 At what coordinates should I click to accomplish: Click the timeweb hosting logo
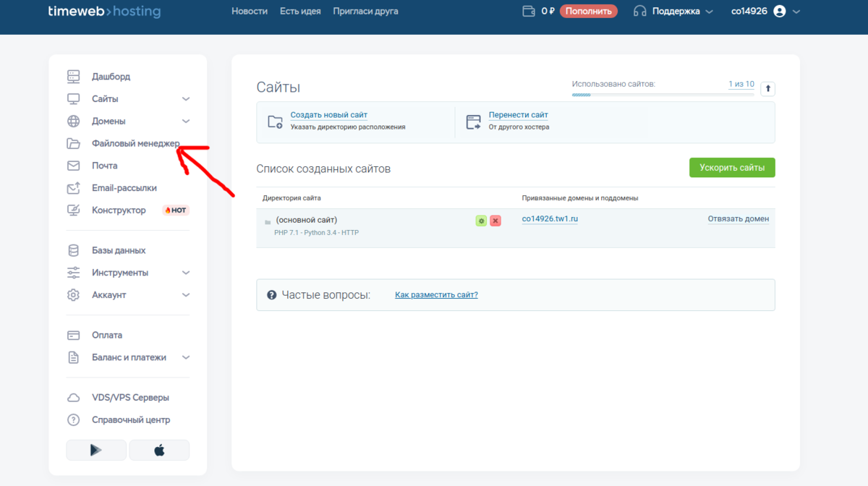point(104,12)
